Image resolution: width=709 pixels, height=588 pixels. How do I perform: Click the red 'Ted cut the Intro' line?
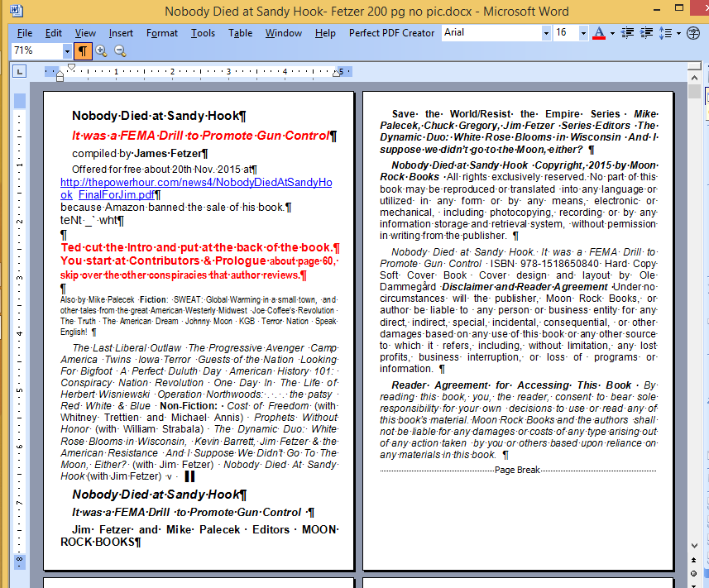pyautogui.click(x=197, y=247)
